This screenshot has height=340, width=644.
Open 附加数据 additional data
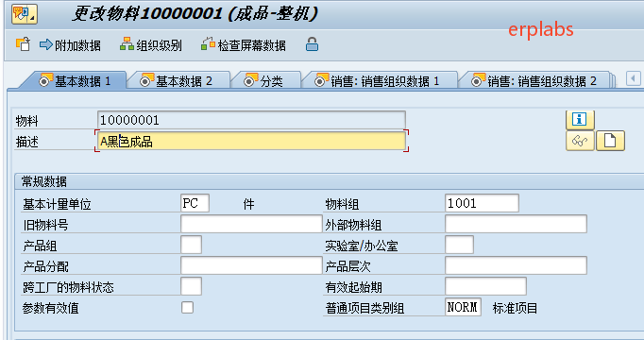coord(70,44)
